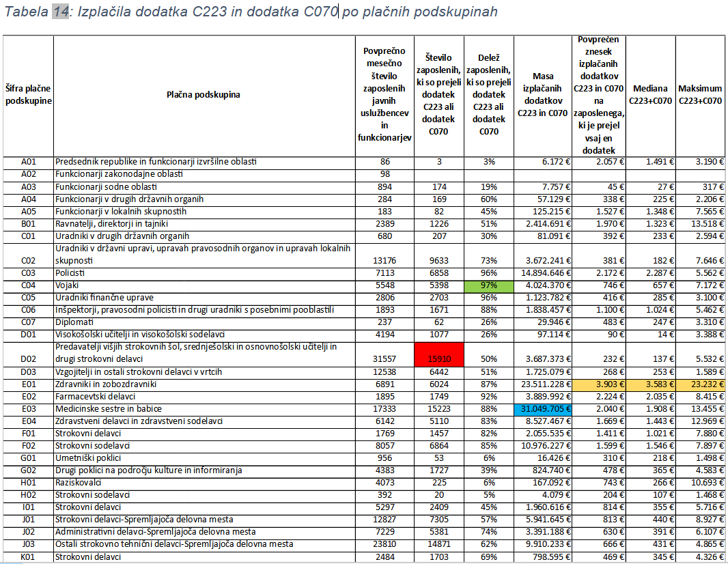This screenshot has height=564, width=728.
Task: Click the 'Mediana C223+C070' column header
Action: pyautogui.click(x=650, y=95)
